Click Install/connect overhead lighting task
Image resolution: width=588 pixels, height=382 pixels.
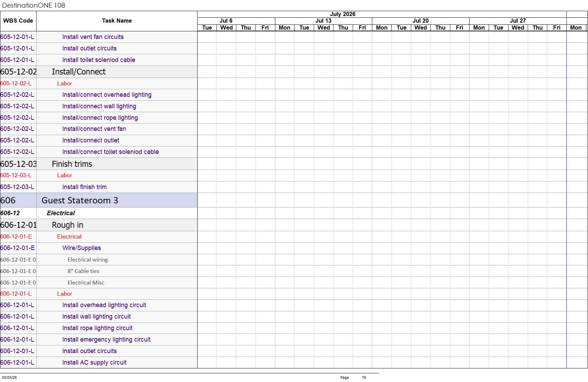107,95
